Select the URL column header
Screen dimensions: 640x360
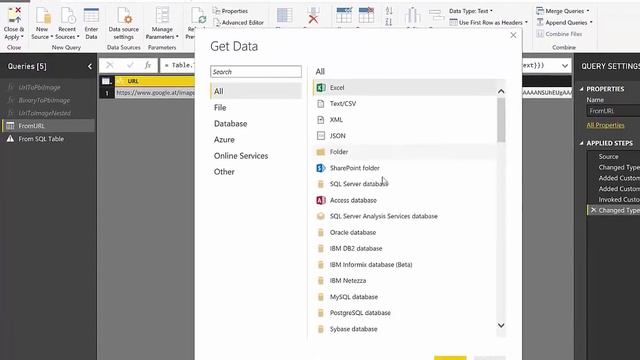pyautogui.click(x=155, y=81)
